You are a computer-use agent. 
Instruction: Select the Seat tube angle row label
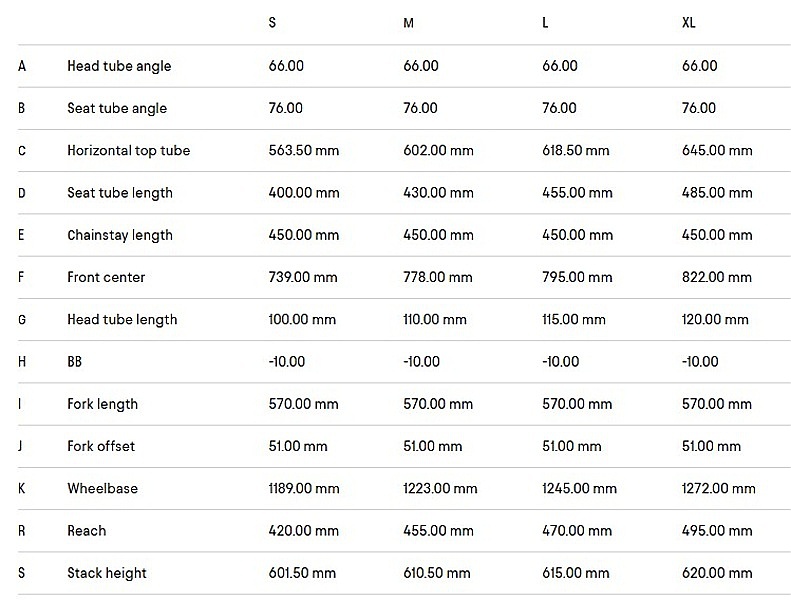(117, 108)
